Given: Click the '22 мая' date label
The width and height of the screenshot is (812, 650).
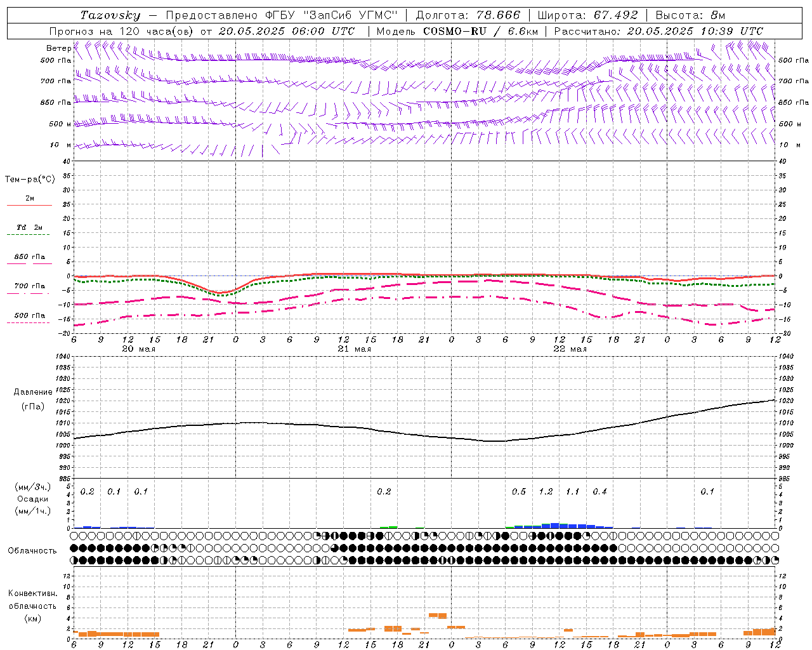Looking at the screenshot, I should tap(570, 349).
